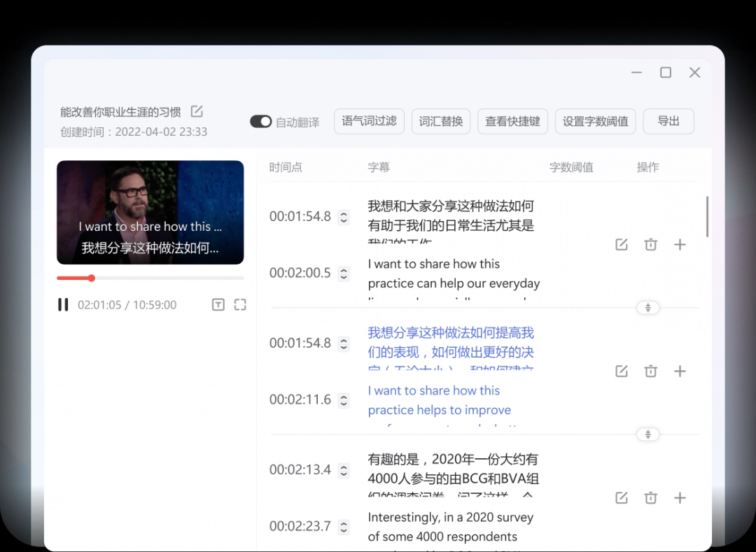The height and width of the screenshot is (552, 756).
Task: Delete the highlighted subtitle 我想分享这种做法如何提高
Action: (x=650, y=371)
